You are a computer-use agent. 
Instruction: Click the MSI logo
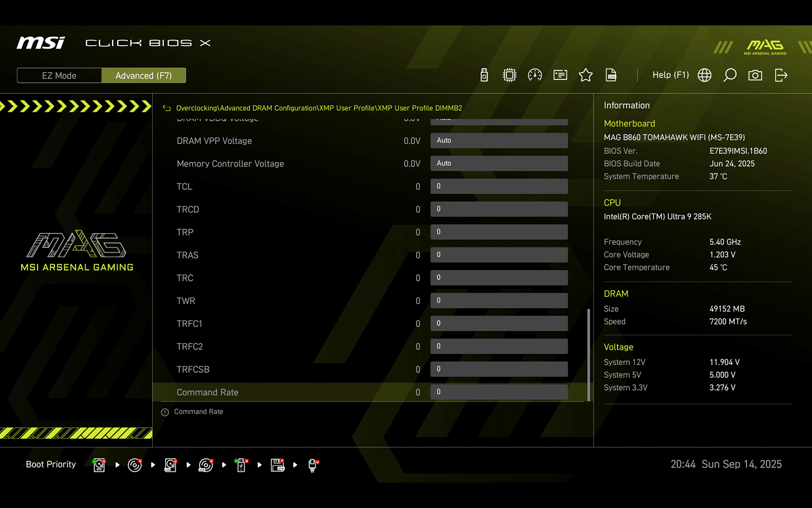point(41,43)
